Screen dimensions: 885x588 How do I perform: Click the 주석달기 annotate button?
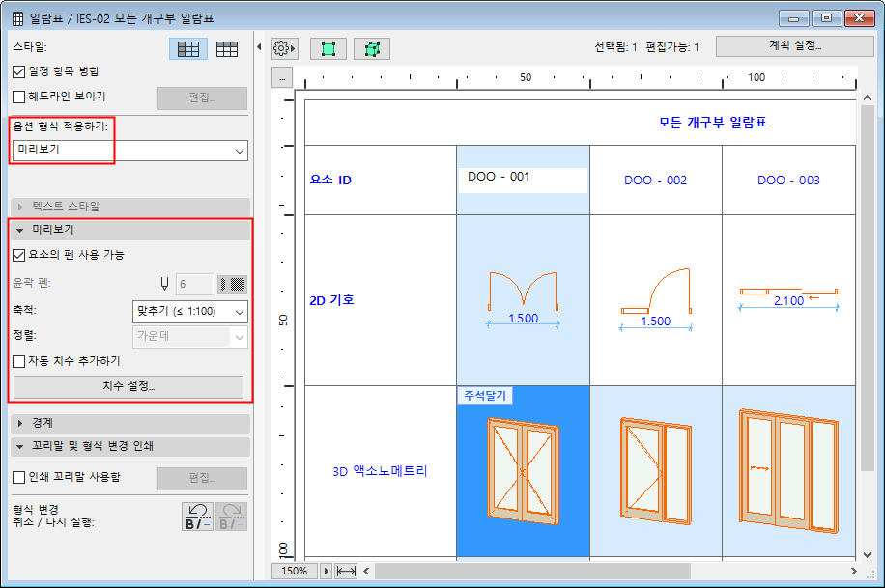[485, 396]
